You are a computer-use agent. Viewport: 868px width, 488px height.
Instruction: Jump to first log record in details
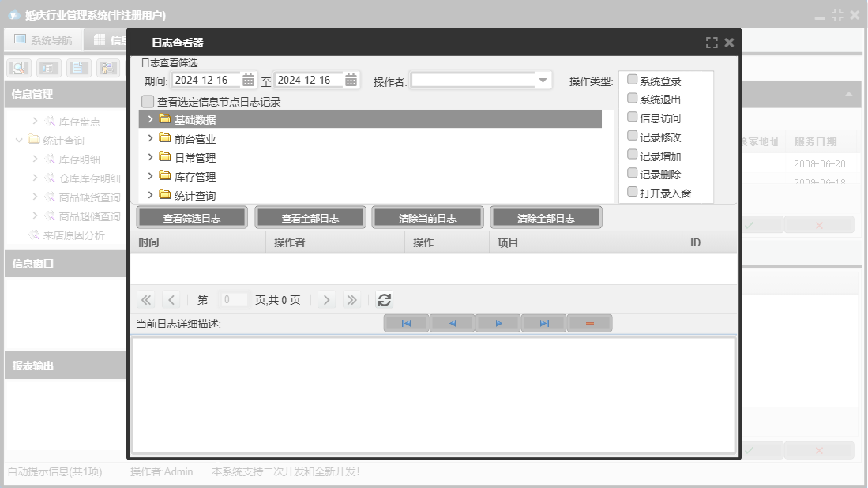tap(406, 323)
